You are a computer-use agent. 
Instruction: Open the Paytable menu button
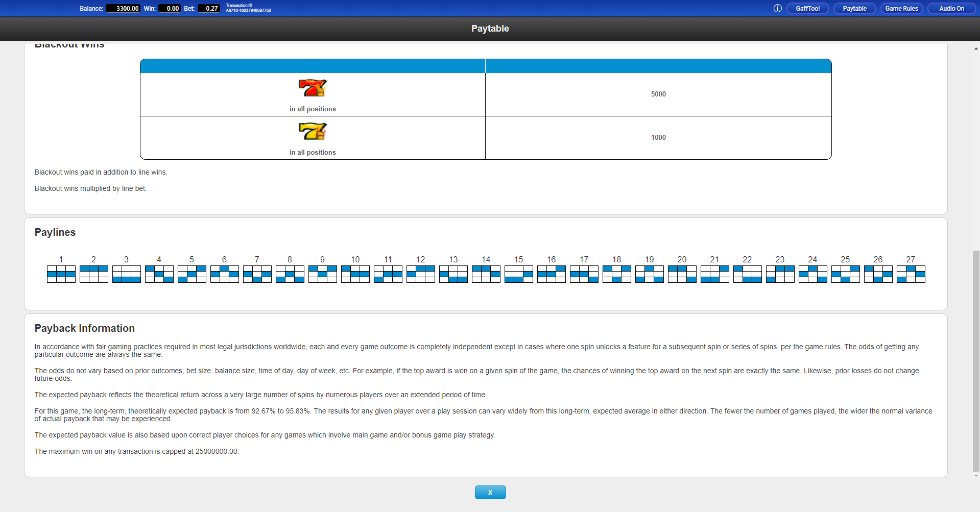(854, 8)
